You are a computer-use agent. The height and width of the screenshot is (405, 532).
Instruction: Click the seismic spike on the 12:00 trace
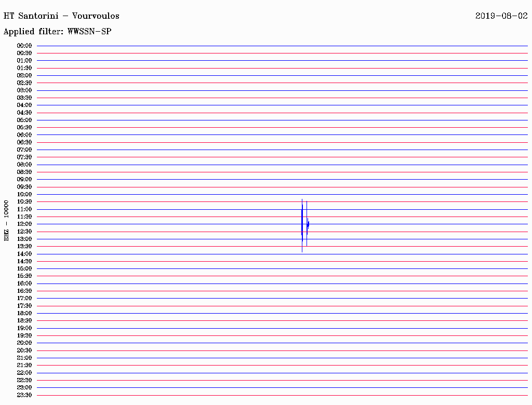pos(305,225)
